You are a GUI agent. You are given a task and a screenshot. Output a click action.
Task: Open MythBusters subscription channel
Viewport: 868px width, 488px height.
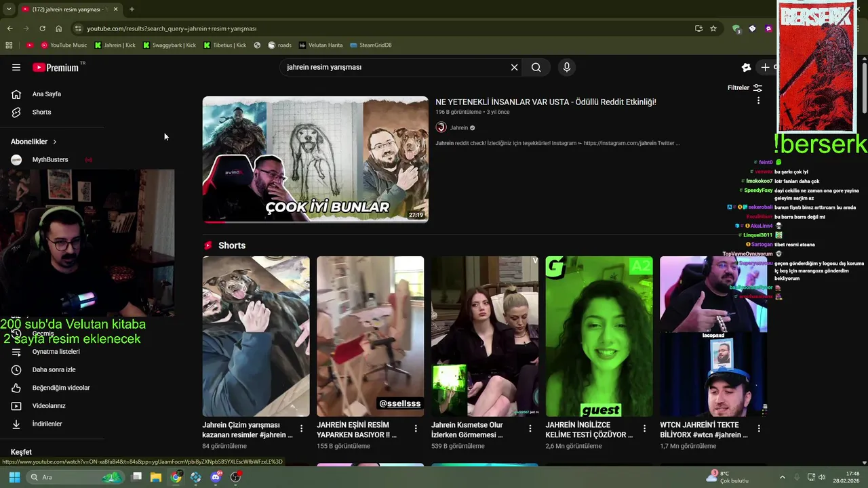point(52,159)
